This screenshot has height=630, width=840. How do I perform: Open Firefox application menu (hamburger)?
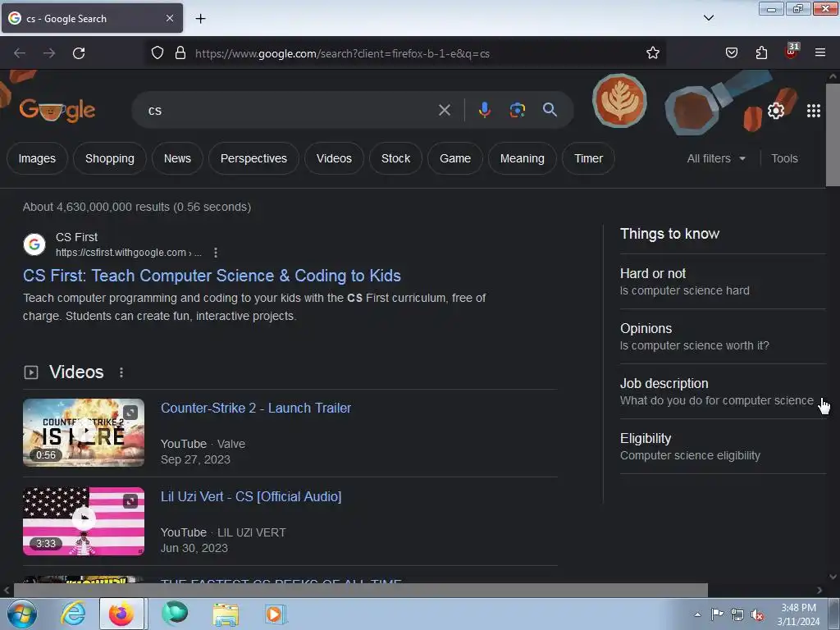[x=820, y=53]
